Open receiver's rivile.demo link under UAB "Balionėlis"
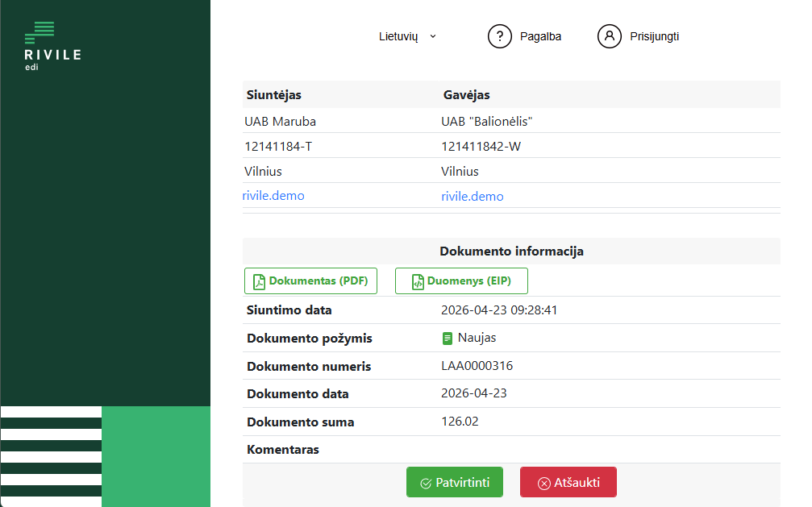Image resolution: width=812 pixels, height=507 pixels. pyautogui.click(x=473, y=197)
